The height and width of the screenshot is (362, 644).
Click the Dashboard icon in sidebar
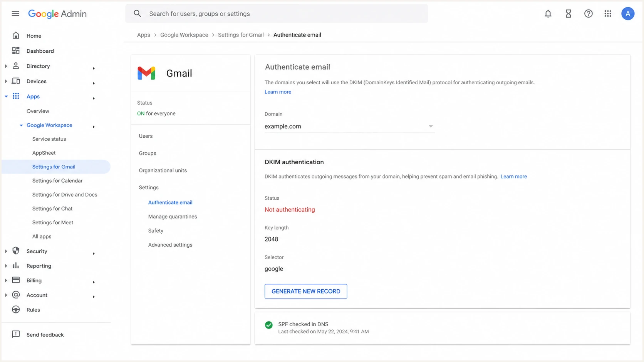point(16,51)
